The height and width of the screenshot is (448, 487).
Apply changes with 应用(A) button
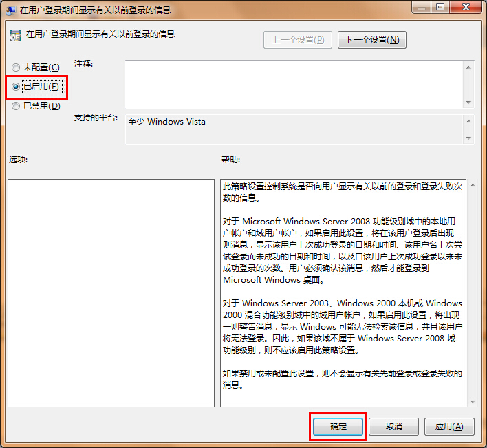[449, 426]
